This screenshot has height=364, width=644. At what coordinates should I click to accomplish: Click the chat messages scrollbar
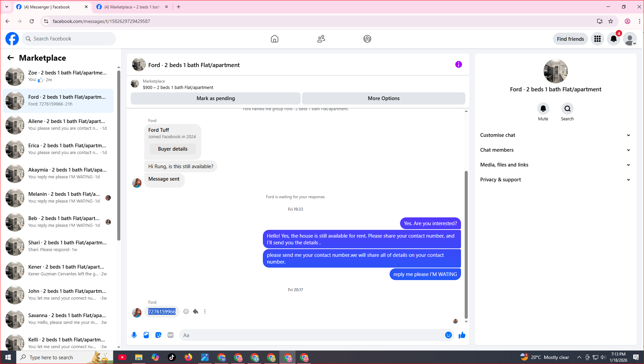click(466, 244)
